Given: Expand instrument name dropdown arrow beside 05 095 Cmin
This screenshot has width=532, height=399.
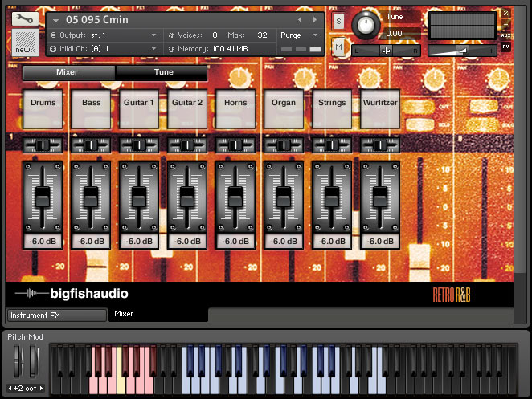Looking at the screenshot, I should pyautogui.click(x=56, y=21).
